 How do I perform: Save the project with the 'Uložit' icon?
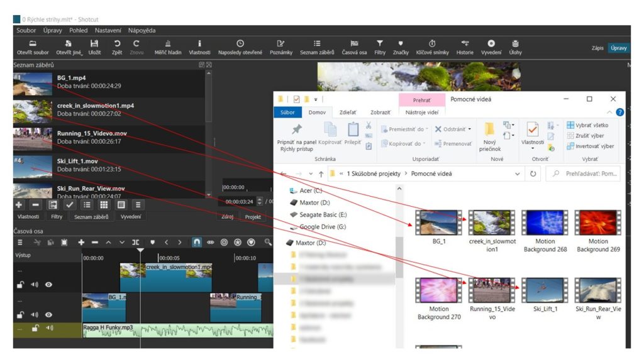tap(94, 47)
